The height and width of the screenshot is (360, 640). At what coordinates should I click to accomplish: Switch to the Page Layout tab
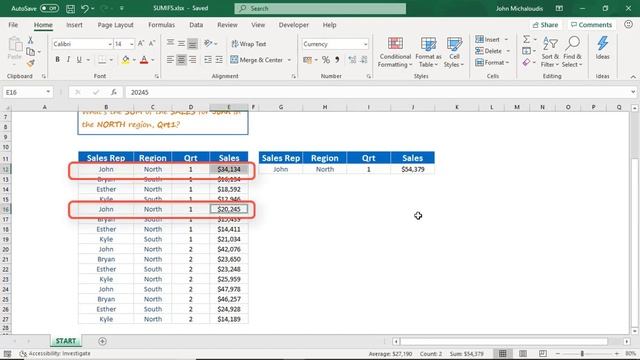[116, 25]
